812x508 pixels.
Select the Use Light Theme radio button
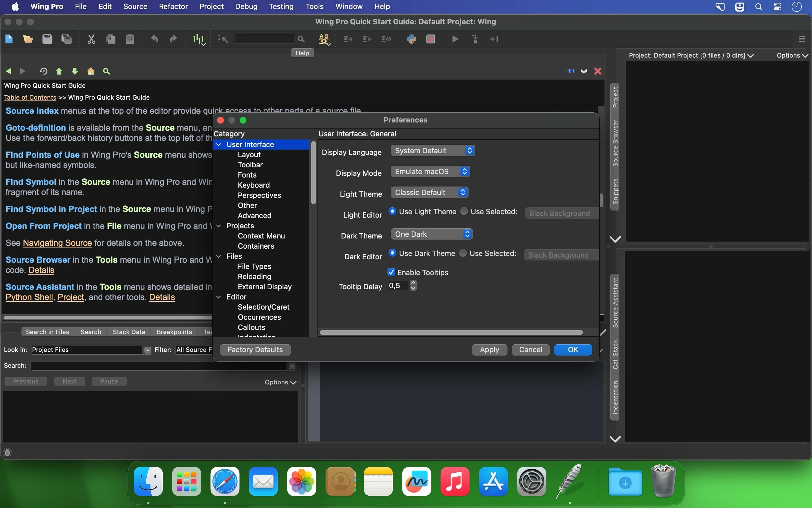(x=392, y=211)
